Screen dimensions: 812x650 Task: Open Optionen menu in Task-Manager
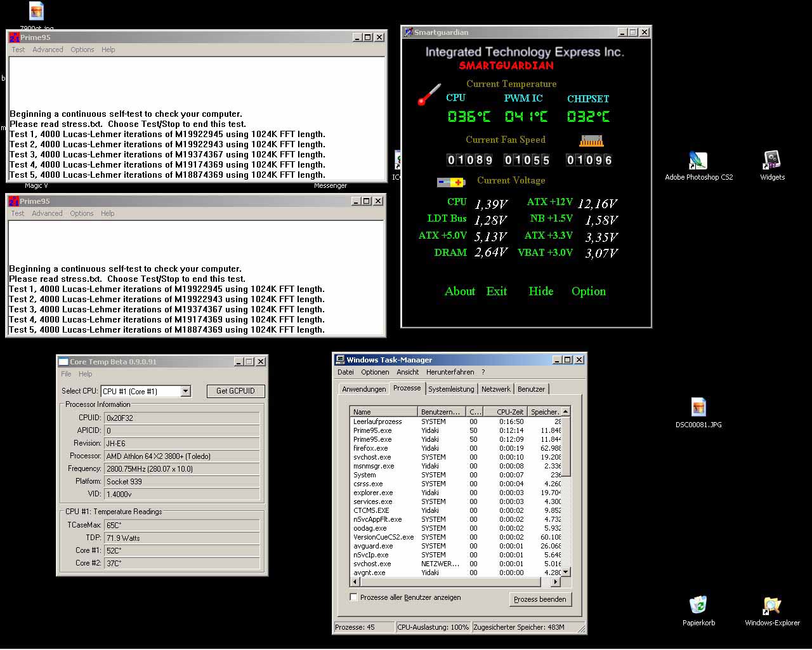(375, 372)
